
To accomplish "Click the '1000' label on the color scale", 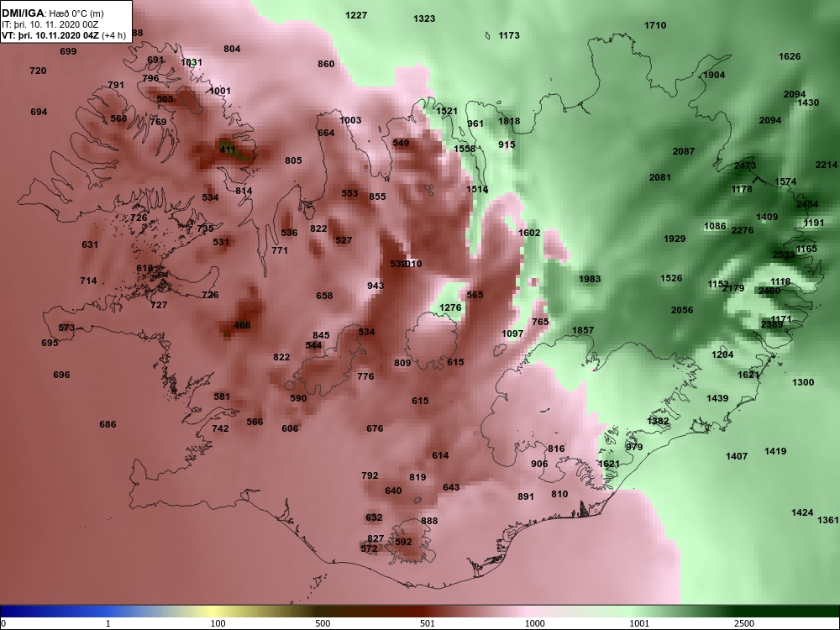I will tap(534, 623).
